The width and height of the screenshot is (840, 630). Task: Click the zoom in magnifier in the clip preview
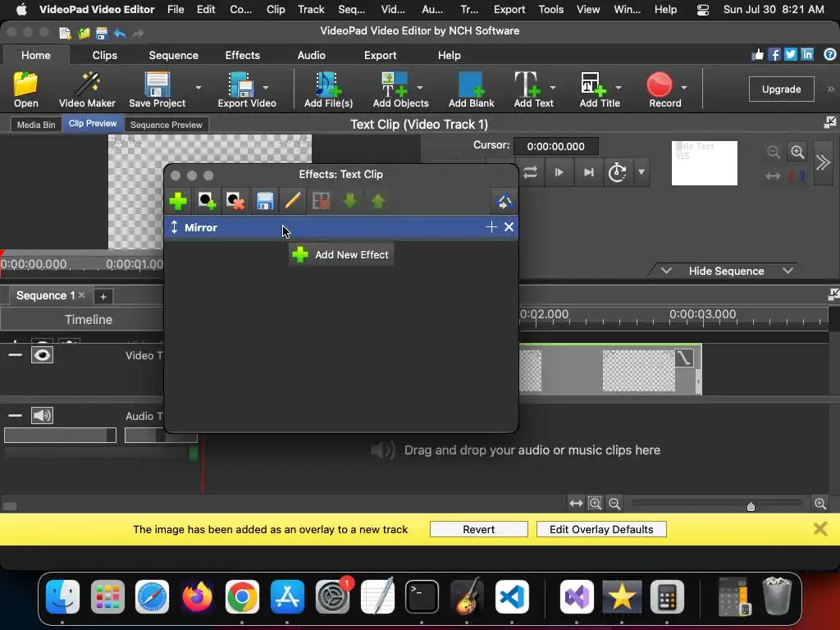[797, 152]
